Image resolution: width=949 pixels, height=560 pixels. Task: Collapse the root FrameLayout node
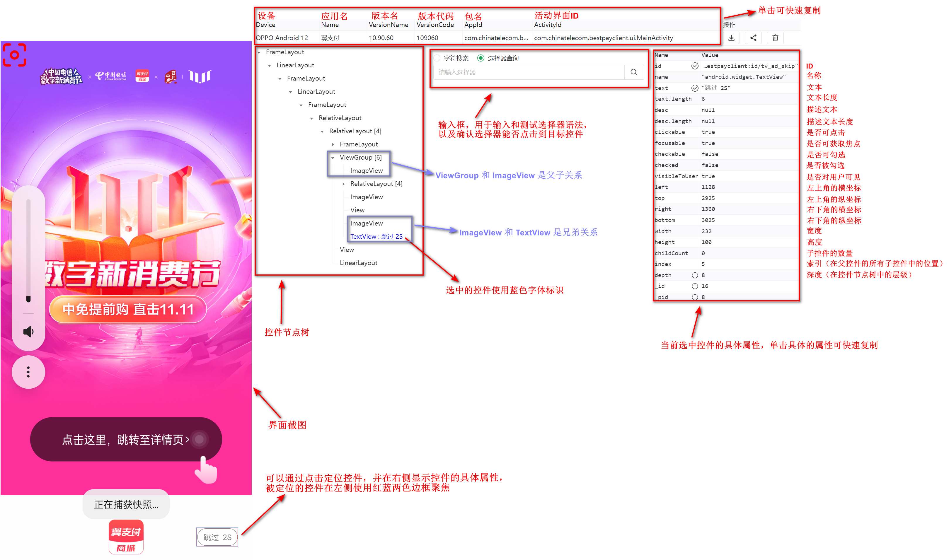(x=259, y=52)
